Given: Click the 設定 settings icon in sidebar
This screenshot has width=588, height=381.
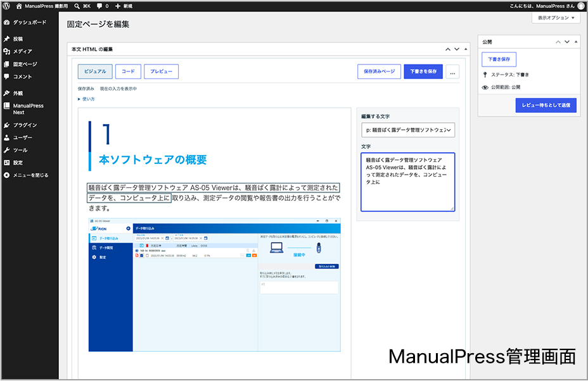Looking at the screenshot, I should pyautogui.click(x=7, y=163).
